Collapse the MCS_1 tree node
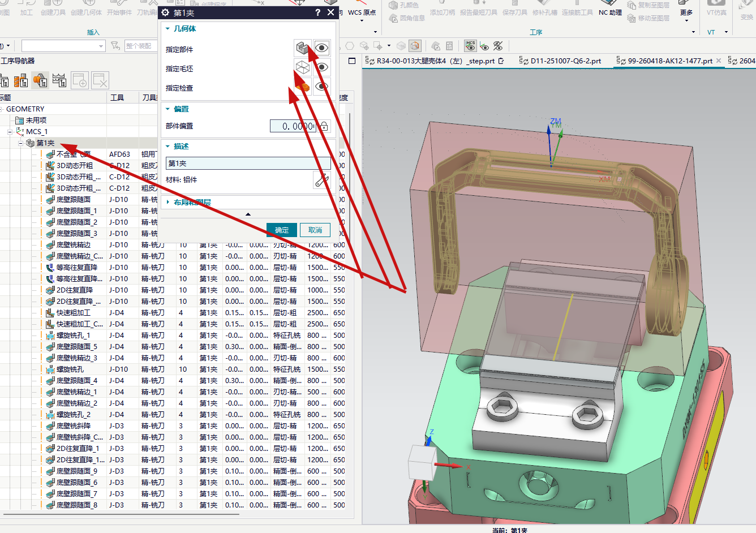Image resolution: width=756 pixels, height=533 pixels. [x=10, y=131]
